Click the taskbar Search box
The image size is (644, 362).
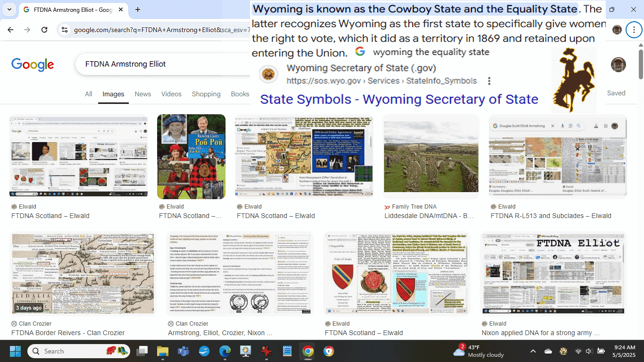tap(79, 351)
